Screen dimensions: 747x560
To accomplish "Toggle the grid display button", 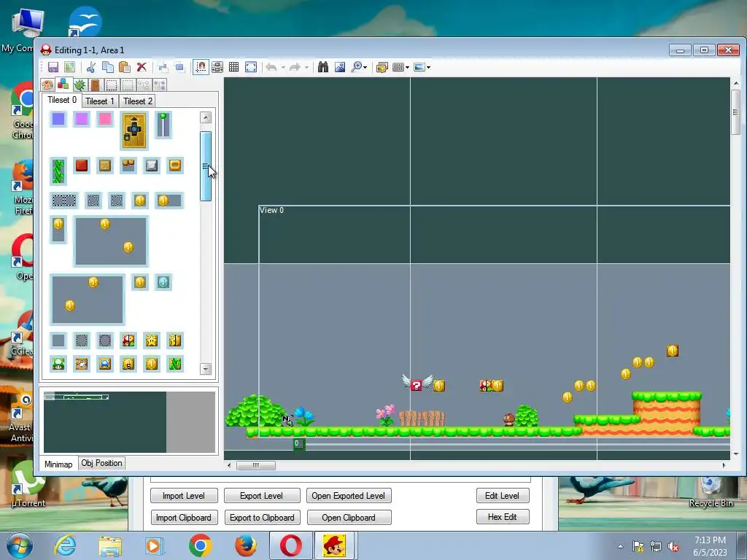I will [233, 67].
